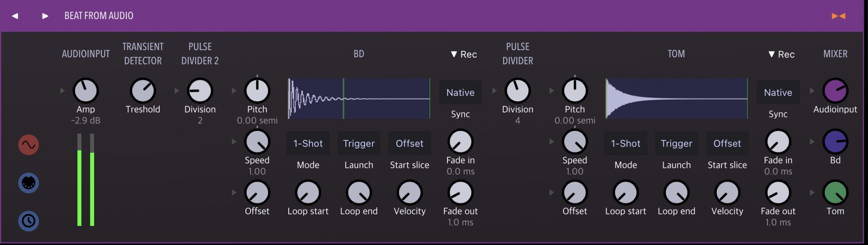Click input triangle beside BD Speed
The width and height of the screenshot is (868, 245).
(x=234, y=142)
